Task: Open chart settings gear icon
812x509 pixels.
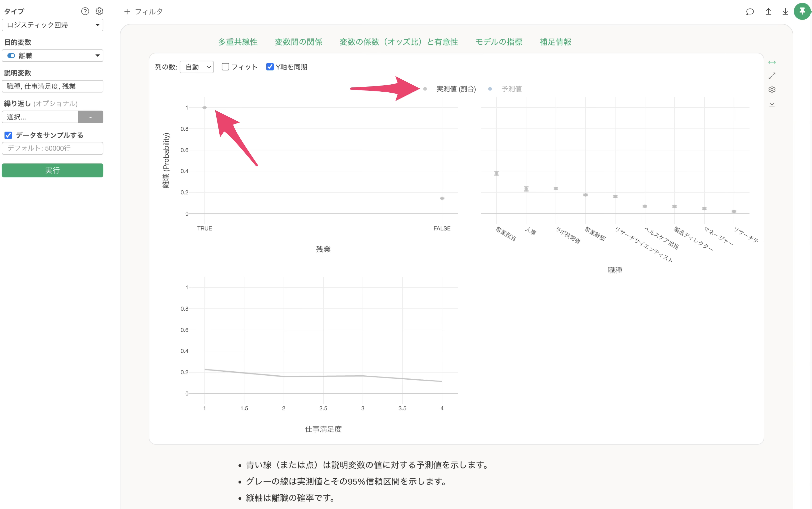Action: [x=772, y=90]
